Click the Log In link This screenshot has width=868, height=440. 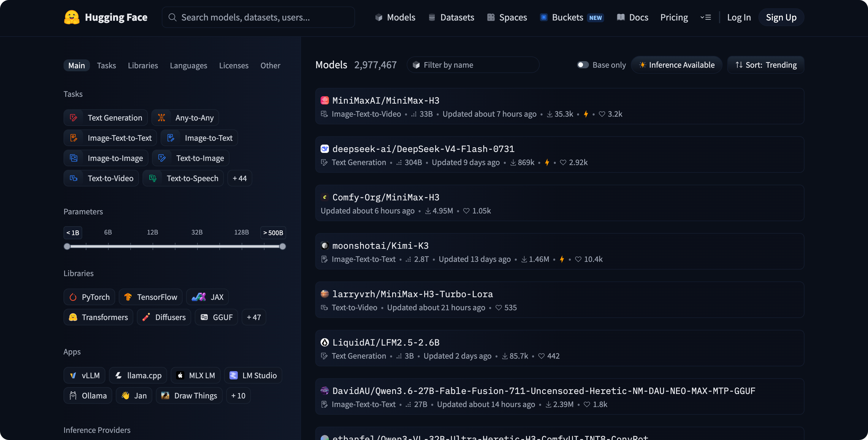739,17
